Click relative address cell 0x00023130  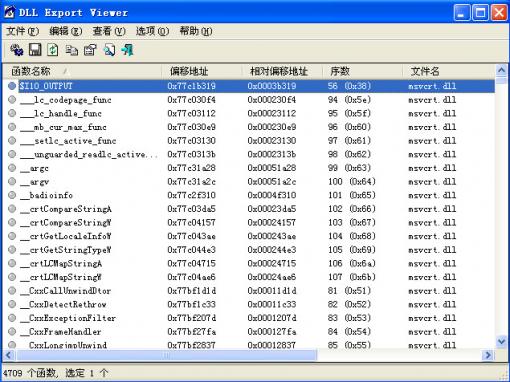[272, 141]
